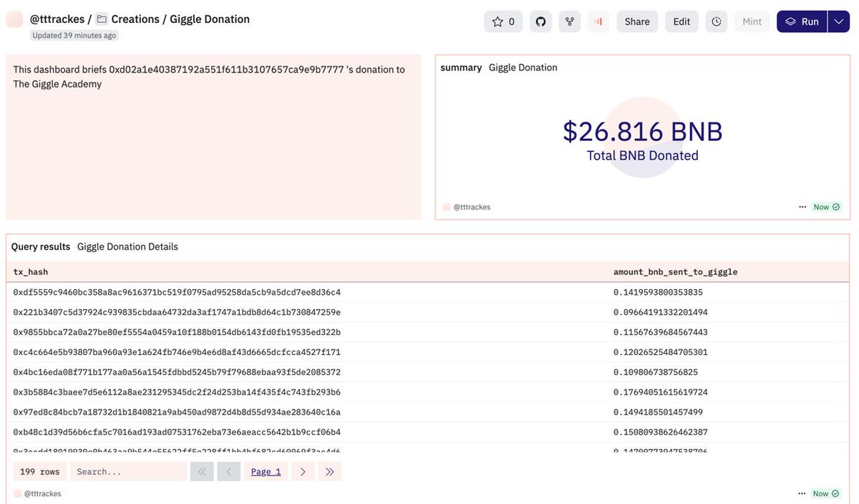Image resolution: width=859 pixels, height=504 pixels.
Task: Click the dashboard description text
Action: point(209,77)
